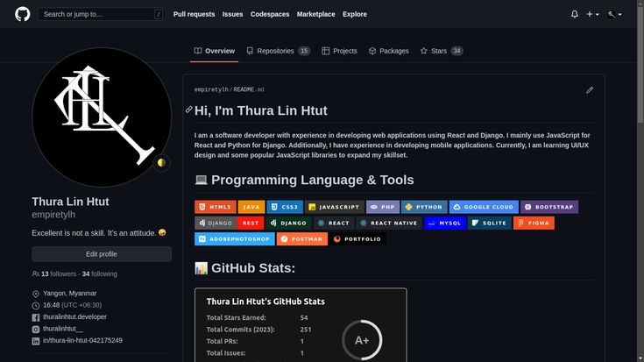
Task: Go to Issues in top navigation
Action: (232, 14)
